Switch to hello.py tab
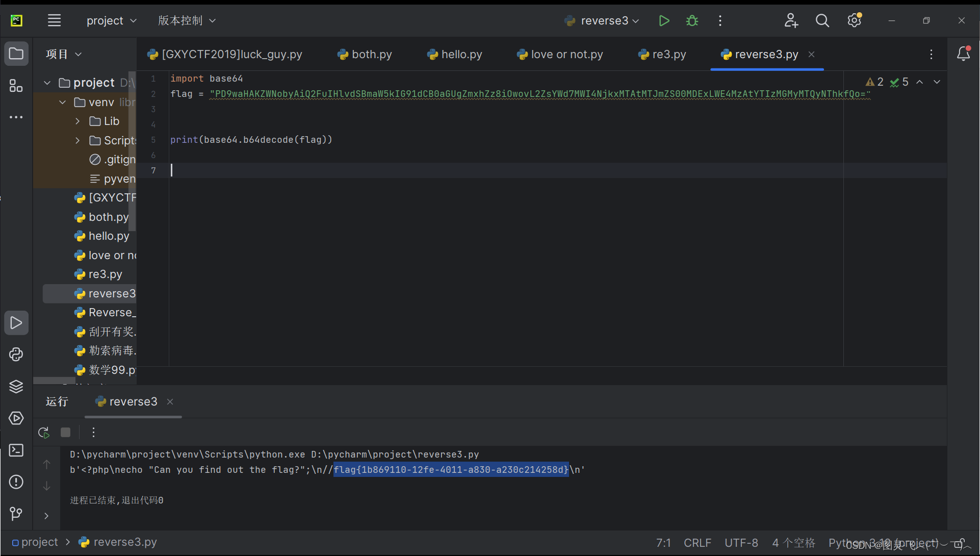The height and width of the screenshot is (556, 980). click(454, 55)
